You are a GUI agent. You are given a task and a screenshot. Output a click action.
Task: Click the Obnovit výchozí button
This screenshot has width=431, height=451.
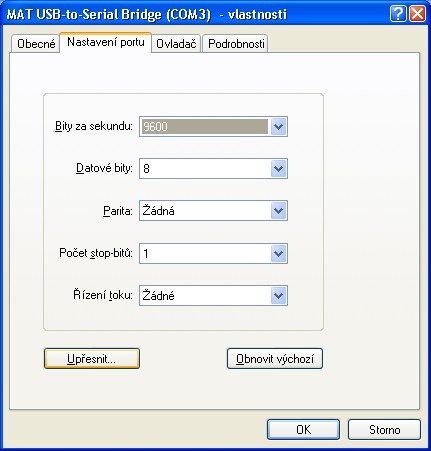(275, 359)
